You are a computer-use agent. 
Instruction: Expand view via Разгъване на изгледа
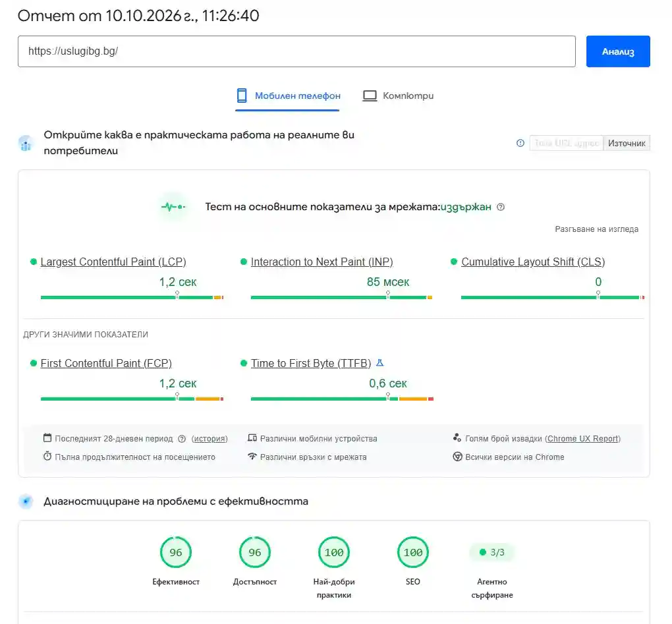point(596,229)
